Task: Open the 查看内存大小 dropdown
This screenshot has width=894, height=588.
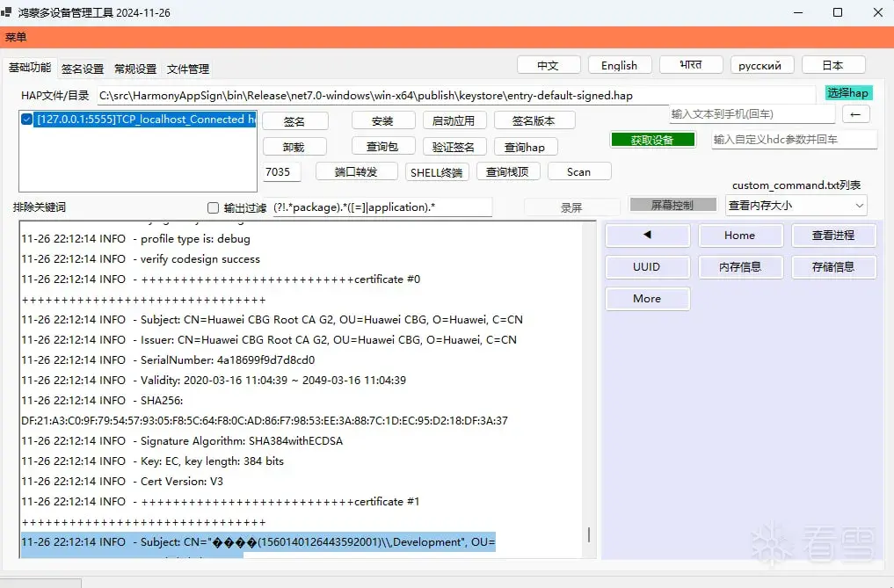Action: coord(796,206)
